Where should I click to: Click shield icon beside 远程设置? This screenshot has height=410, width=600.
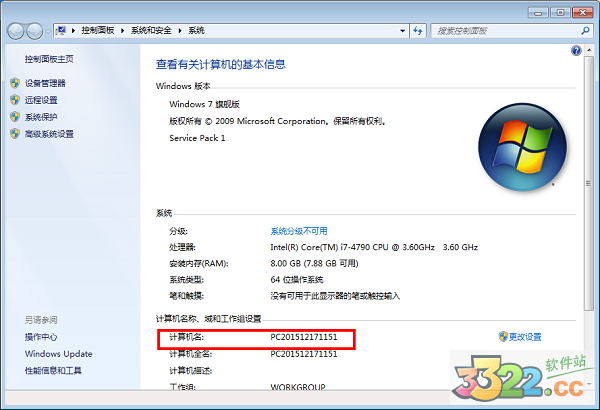coord(15,100)
